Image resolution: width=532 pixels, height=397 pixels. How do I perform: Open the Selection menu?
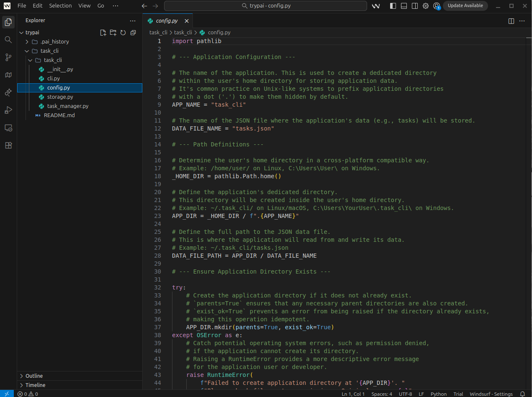coord(60,6)
